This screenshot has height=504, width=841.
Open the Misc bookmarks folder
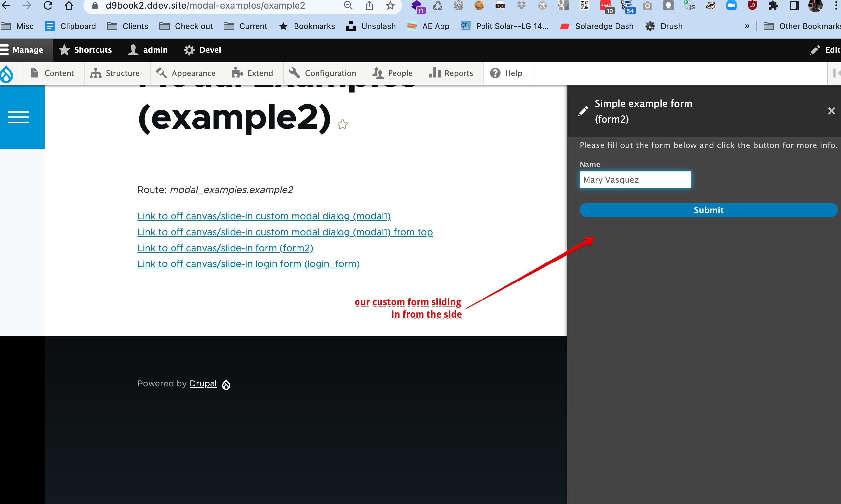coord(18,26)
